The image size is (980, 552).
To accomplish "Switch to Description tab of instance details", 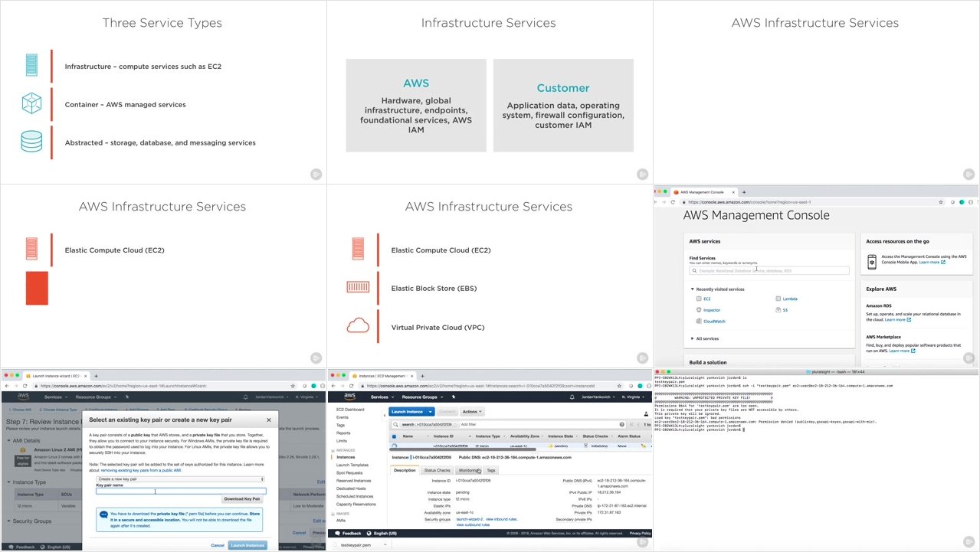I will coord(405,470).
